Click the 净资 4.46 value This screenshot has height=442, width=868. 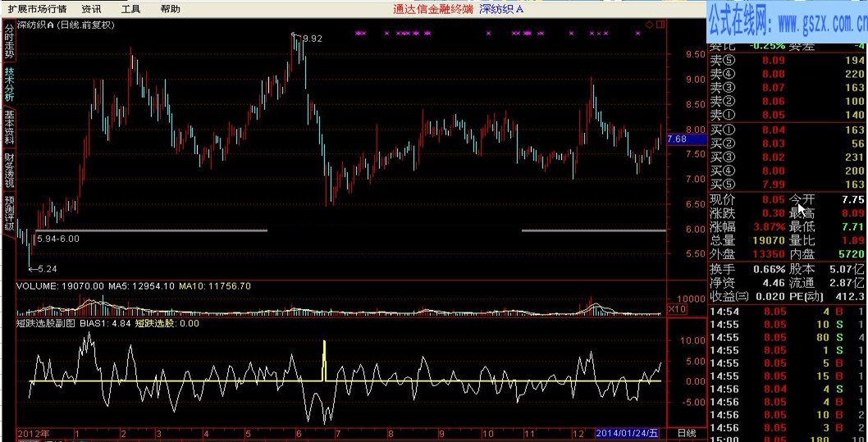774,283
